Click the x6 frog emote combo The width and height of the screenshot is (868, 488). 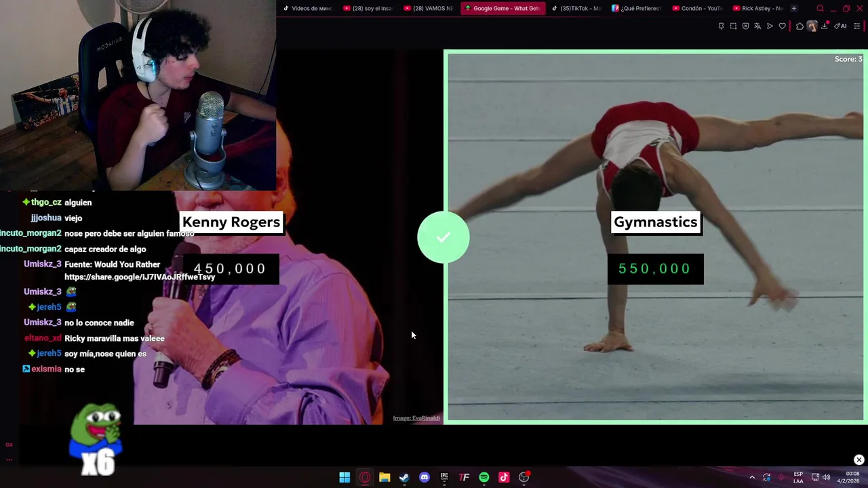[96, 441]
